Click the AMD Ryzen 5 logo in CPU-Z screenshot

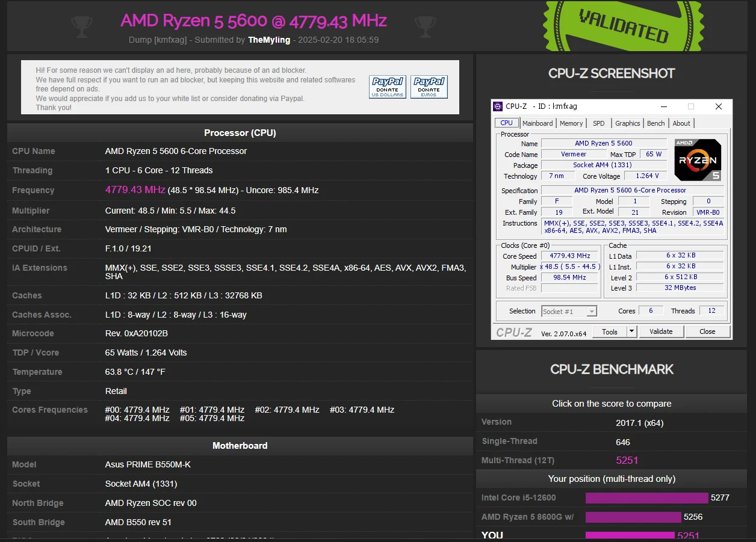[698, 159]
